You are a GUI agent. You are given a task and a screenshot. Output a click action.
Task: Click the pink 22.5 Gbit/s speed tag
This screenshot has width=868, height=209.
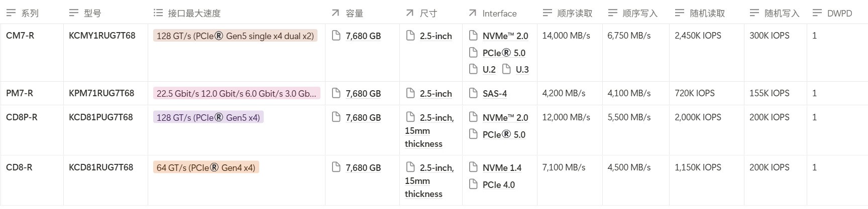click(236, 93)
